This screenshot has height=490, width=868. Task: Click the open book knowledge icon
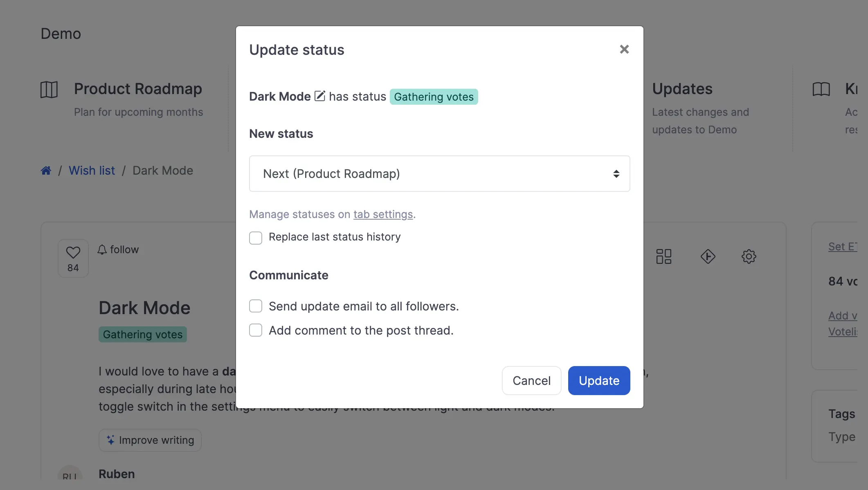[x=821, y=89]
